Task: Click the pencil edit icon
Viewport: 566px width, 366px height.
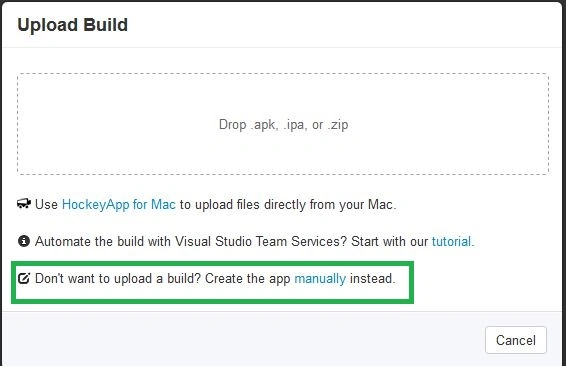Action: [x=24, y=278]
